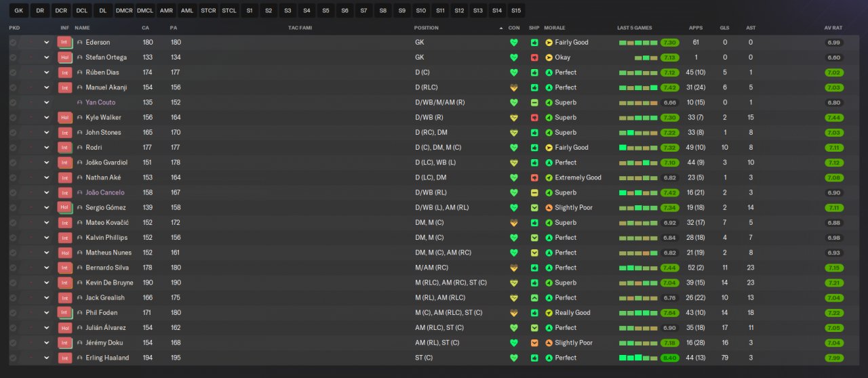This screenshot has width=868, height=378.
Task: Click Ederson's green condition heart icon
Action: click(x=514, y=42)
